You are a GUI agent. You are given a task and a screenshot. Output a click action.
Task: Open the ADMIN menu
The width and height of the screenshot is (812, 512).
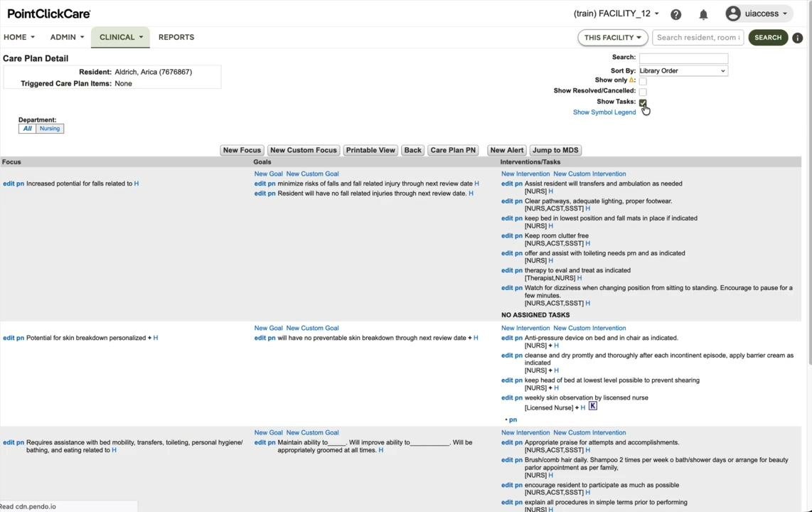point(67,37)
